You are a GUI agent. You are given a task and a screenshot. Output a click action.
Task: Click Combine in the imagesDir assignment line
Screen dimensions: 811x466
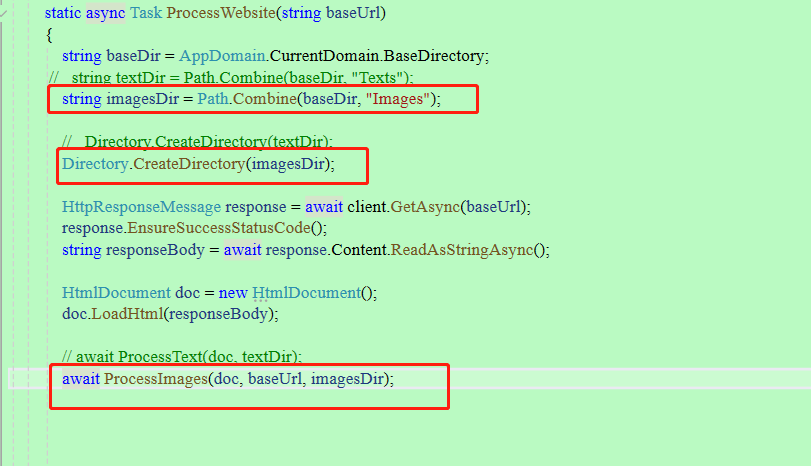coord(265,99)
